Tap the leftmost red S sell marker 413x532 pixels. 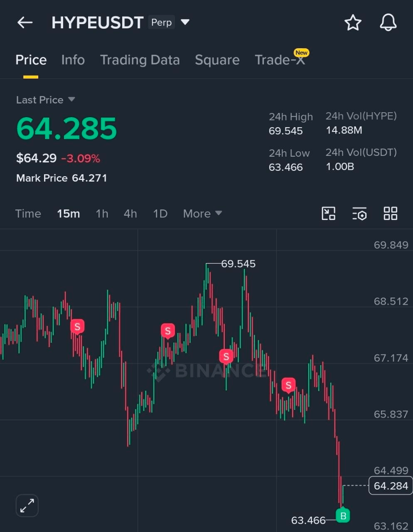coord(77,327)
